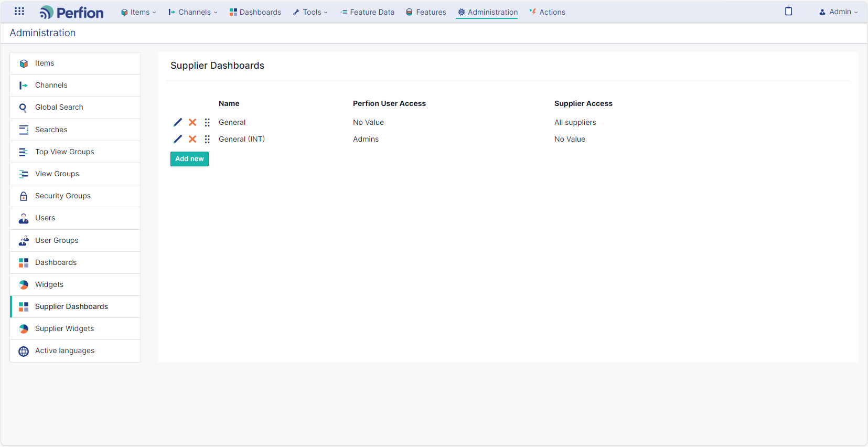The height and width of the screenshot is (447, 868).
Task: Click the General dashboard name
Action: (232, 122)
